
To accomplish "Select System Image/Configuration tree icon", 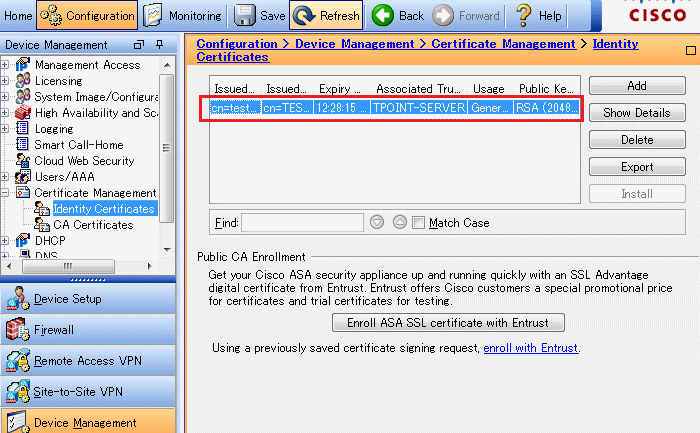I will 23,96.
